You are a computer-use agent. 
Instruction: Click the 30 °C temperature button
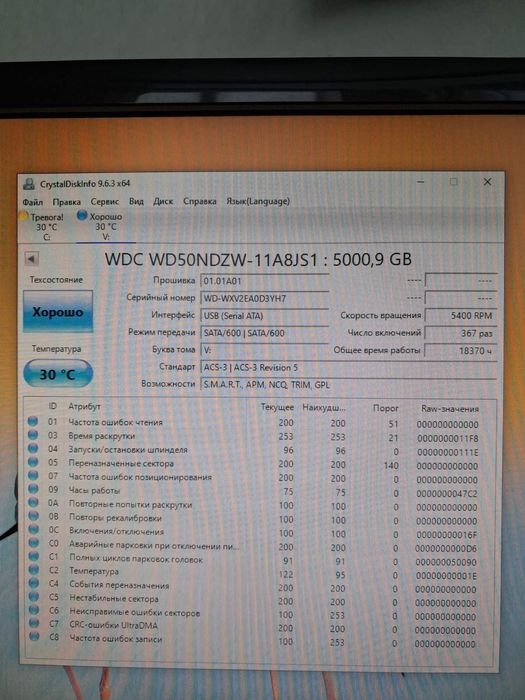58,373
